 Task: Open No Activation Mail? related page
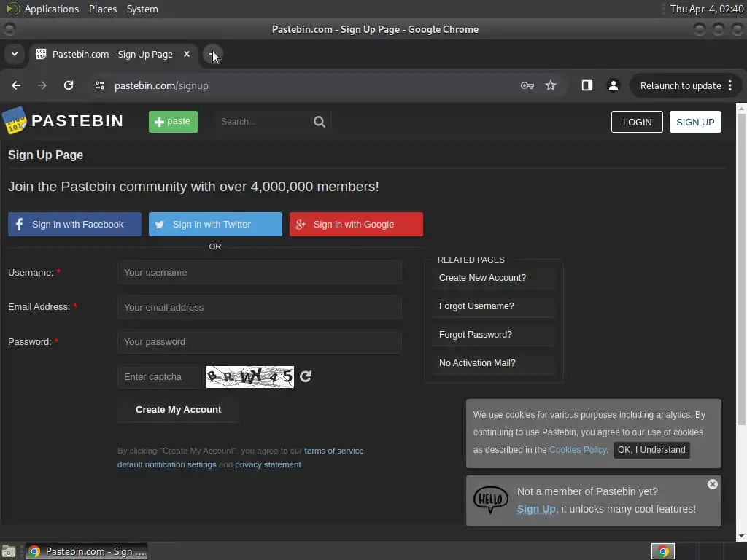pos(494,363)
